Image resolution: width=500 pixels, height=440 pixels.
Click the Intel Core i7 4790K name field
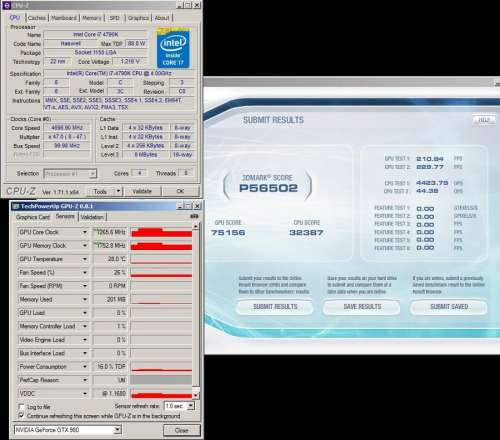(x=96, y=34)
